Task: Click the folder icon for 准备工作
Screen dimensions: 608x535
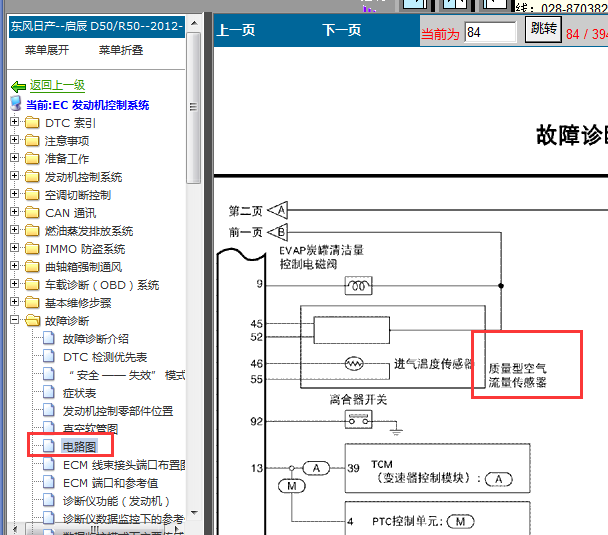Action: point(32,158)
